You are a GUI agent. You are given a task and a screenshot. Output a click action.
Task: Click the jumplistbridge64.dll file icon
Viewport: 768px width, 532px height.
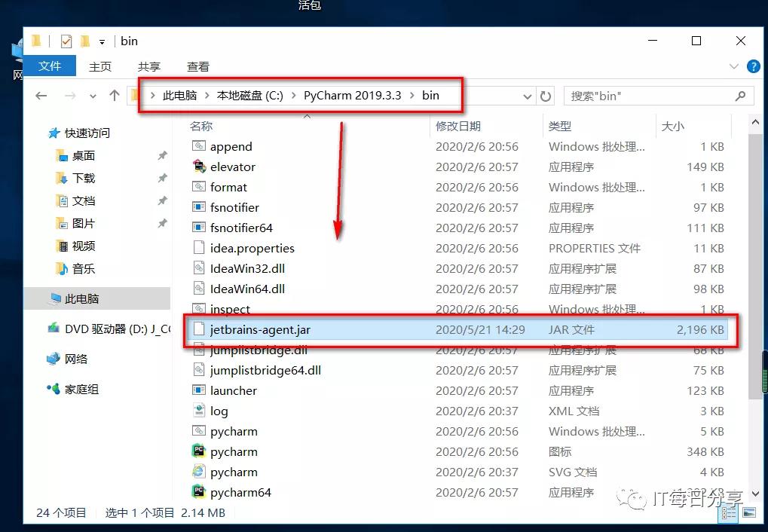198,370
